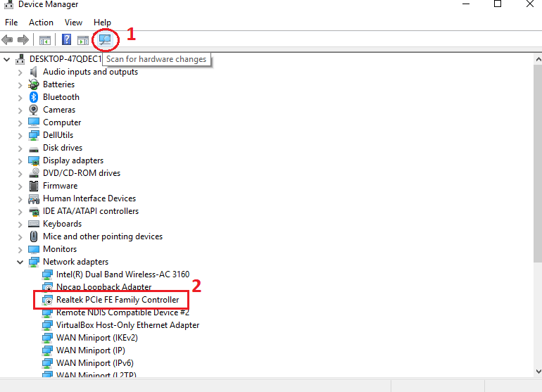Click the Batteries category icon

pos(34,84)
